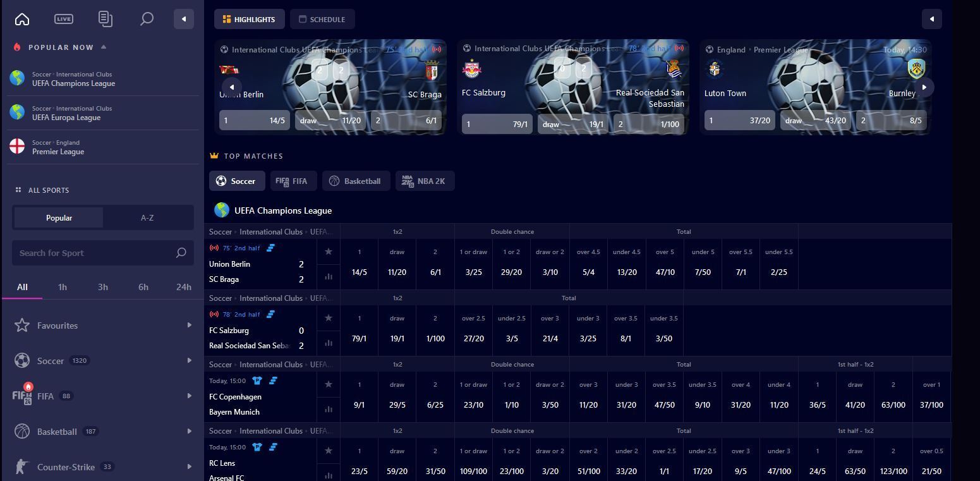
Task: Select the A-Z sports sorting toggle
Action: 147,217
